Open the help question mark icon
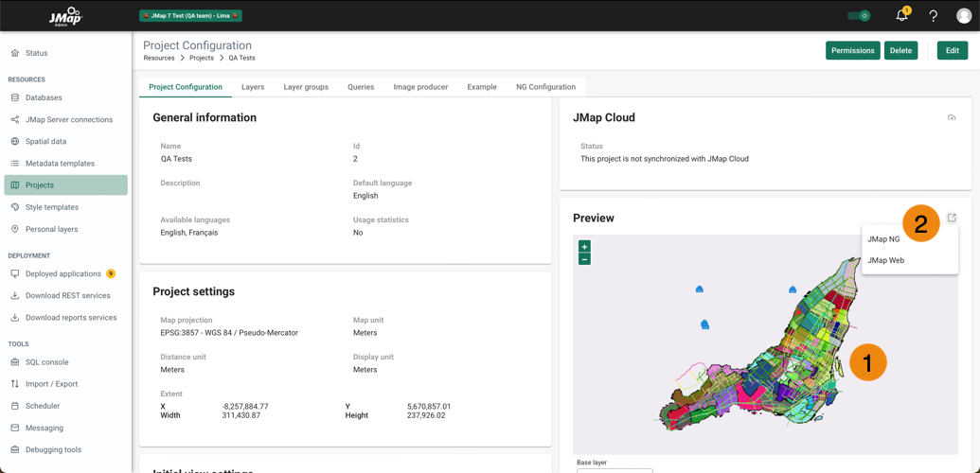980x473 pixels. click(x=933, y=16)
